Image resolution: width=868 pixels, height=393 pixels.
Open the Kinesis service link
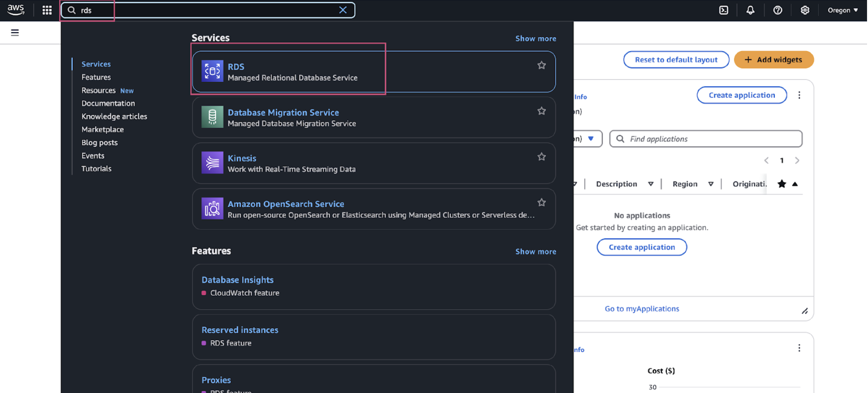242,158
